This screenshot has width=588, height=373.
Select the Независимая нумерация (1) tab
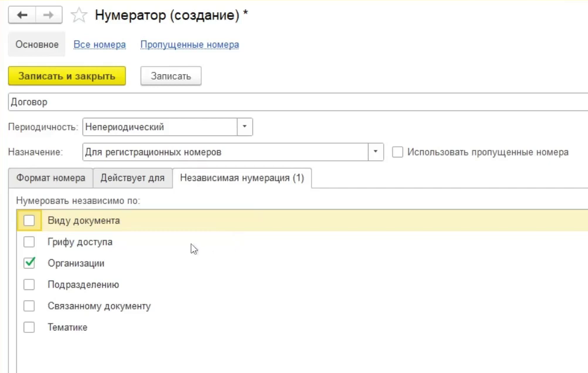pyautogui.click(x=242, y=178)
